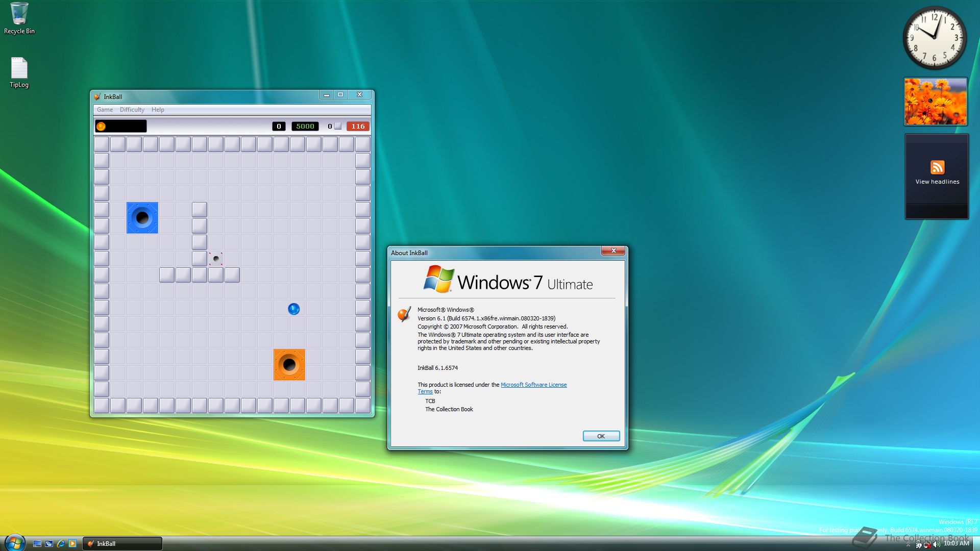Close the InkBall game window
Screen dimensions: 980x551
coord(360,95)
